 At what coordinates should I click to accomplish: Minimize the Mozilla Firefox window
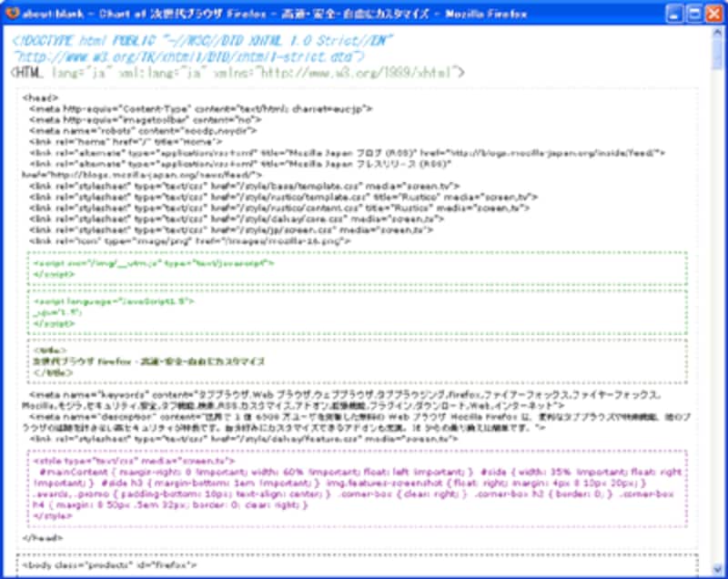point(674,14)
